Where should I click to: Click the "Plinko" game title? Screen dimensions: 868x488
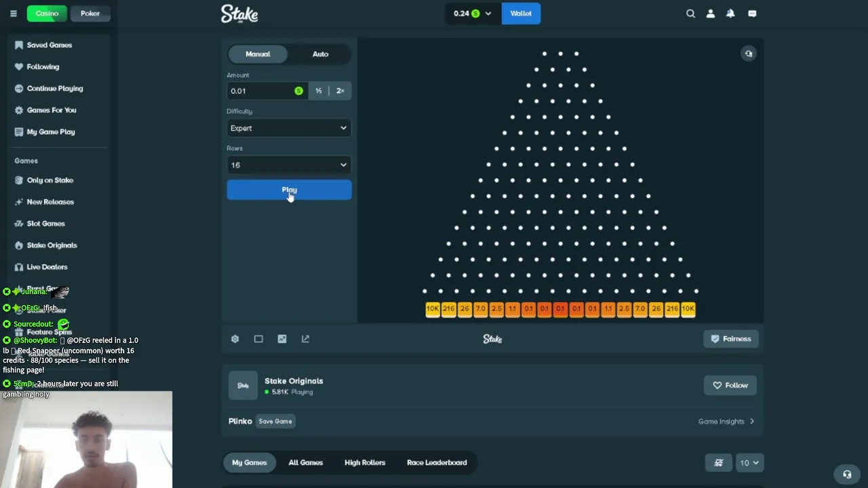(x=240, y=422)
